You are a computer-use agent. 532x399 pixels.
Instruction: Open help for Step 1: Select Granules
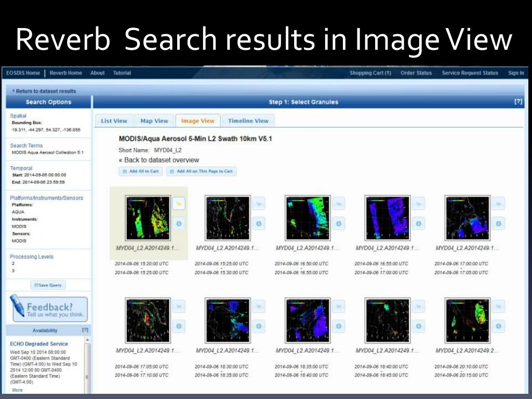[x=518, y=102]
